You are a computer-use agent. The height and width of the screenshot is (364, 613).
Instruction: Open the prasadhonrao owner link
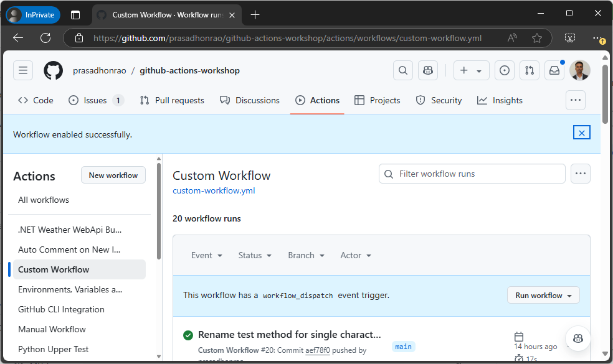tap(99, 71)
